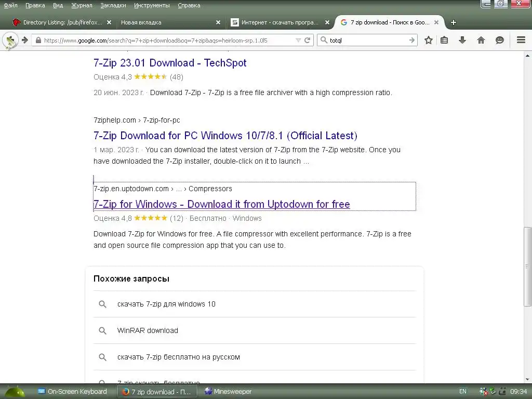The image size is (532, 399).
Task: Click the system clock 09:34
Action: coord(519,392)
